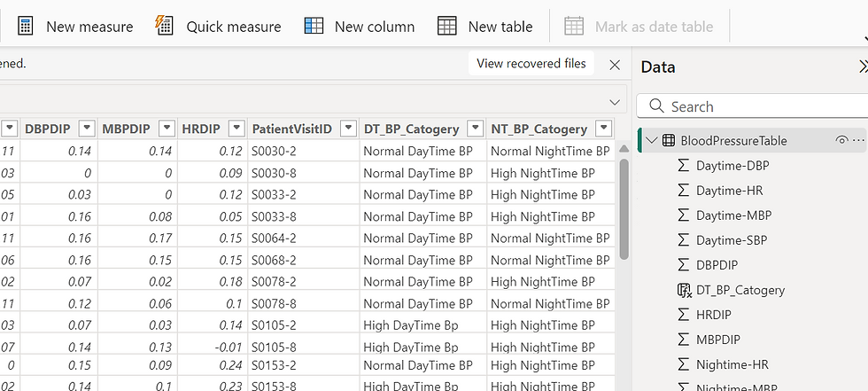The height and width of the screenshot is (391, 868).
Task: Click cell S0030-2 in PatientVisitID
Action: tap(303, 151)
